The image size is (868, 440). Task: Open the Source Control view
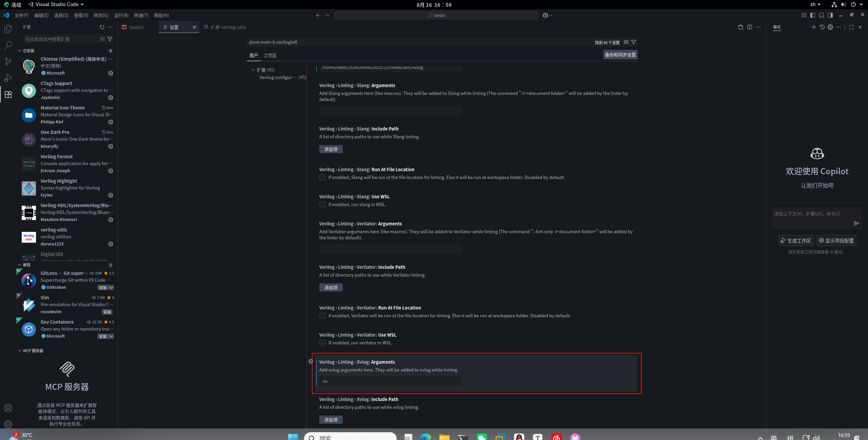click(x=8, y=62)
